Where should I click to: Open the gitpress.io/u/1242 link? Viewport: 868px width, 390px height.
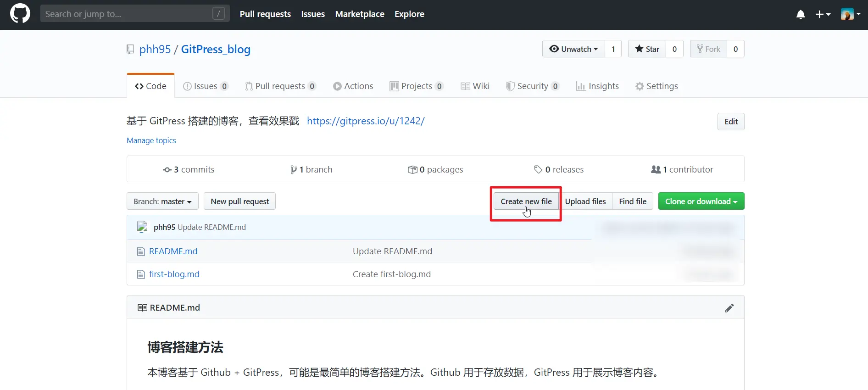point(366,121)
